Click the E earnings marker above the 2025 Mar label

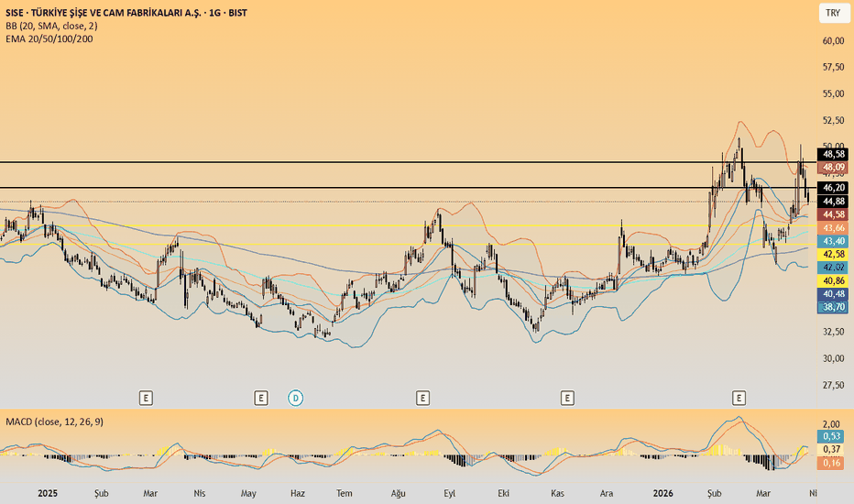click(x=146, y=399)
